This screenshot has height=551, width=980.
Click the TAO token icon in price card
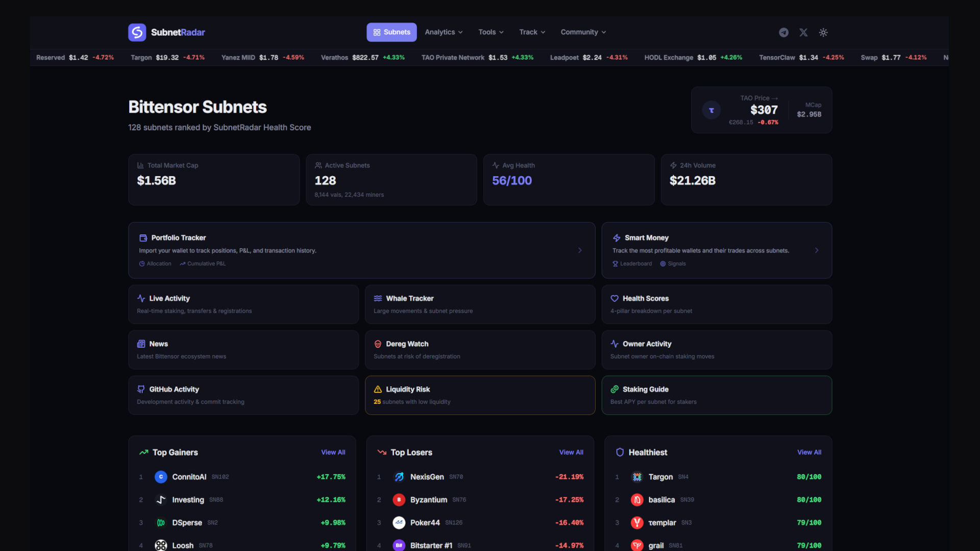(x=711, y=110)
